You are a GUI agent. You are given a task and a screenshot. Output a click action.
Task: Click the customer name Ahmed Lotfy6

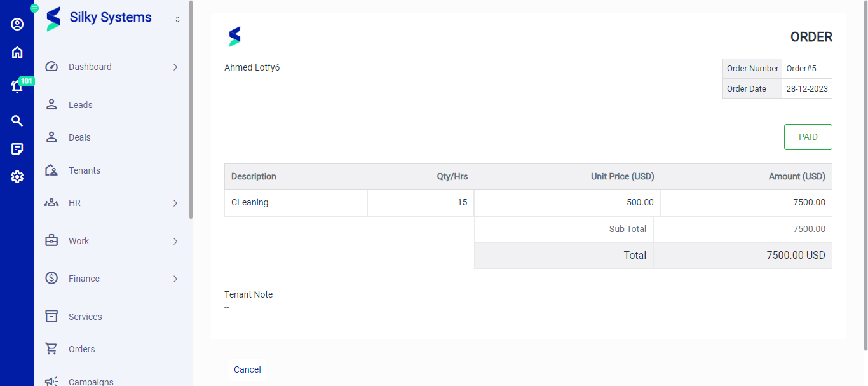(x=252, y=67)
